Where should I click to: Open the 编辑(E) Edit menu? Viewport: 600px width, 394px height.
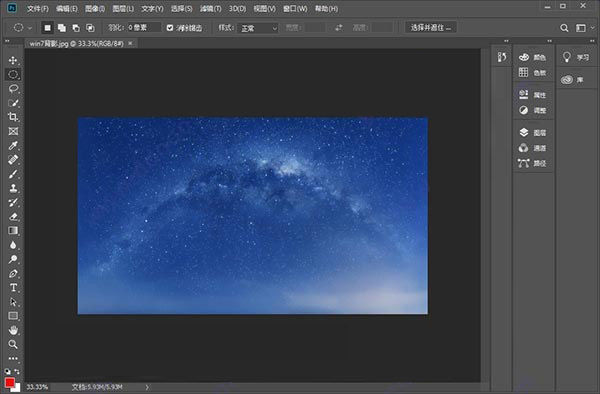pyautogui.click(x=67, y=8)
